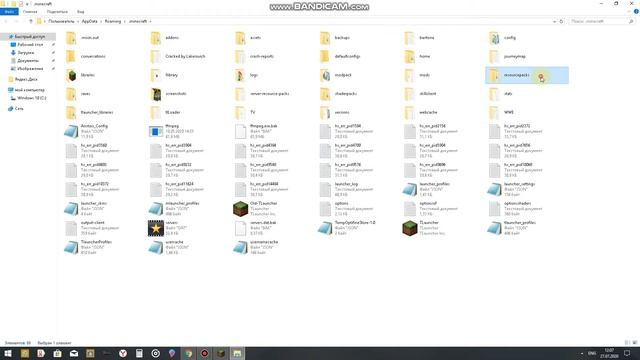Viewport: 640px width, 360px height.
Task: Refresh the current folder view
Action: [x=561, y=21]
